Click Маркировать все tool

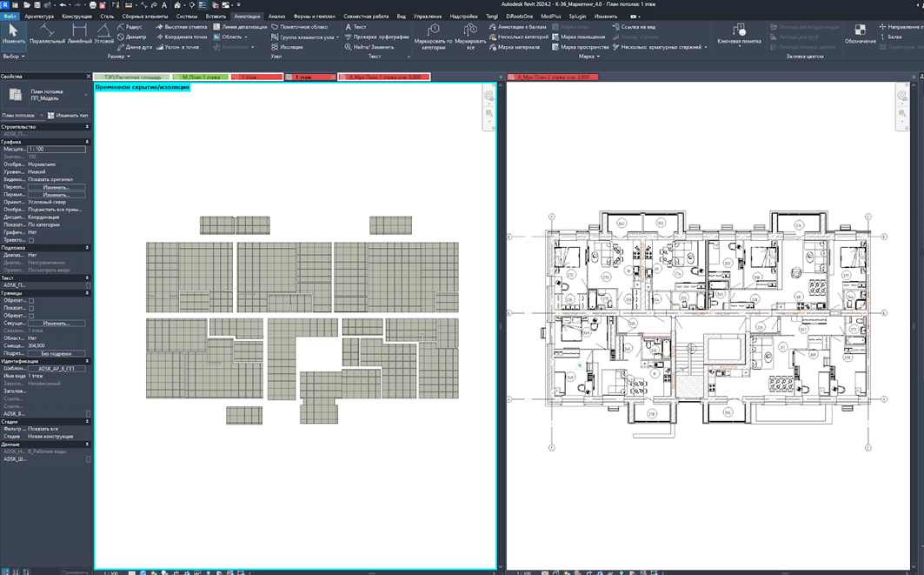pos(470,36)
